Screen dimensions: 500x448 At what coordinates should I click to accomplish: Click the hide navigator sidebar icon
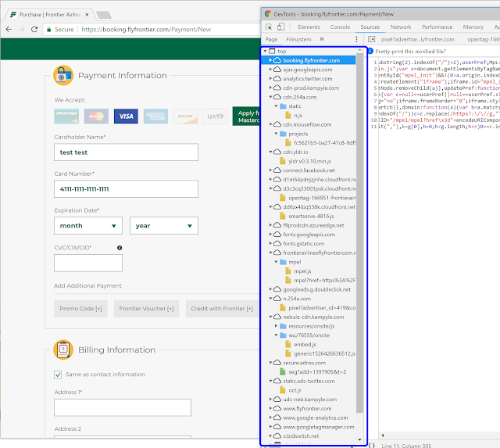[x=372, y=39]
